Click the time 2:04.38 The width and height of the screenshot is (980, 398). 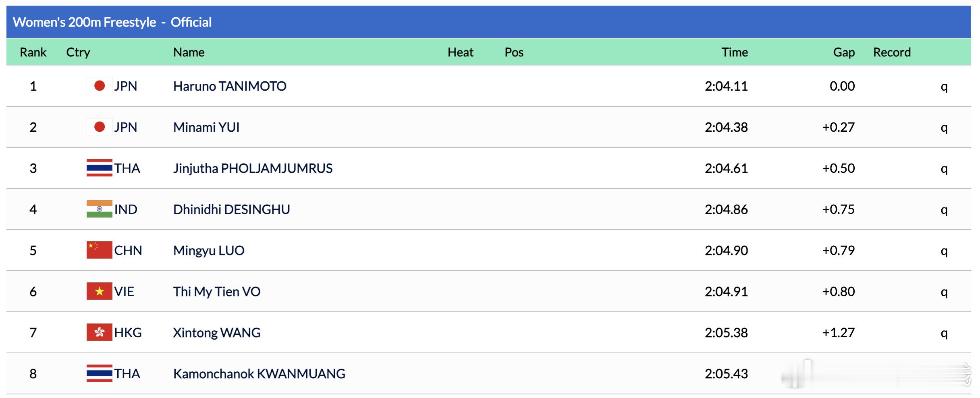click(x=726, y=127)
